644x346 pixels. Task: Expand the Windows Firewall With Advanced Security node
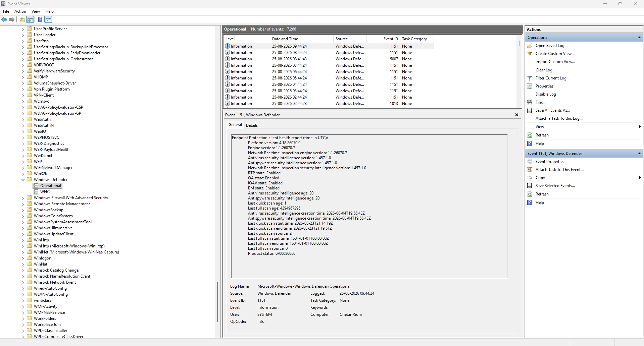(23, 198)
